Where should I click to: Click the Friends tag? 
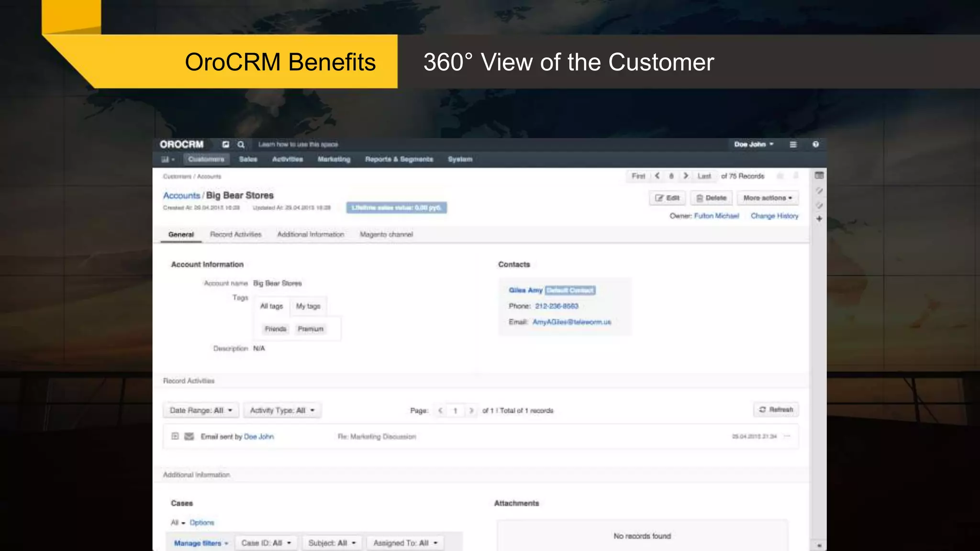(276, 329)
